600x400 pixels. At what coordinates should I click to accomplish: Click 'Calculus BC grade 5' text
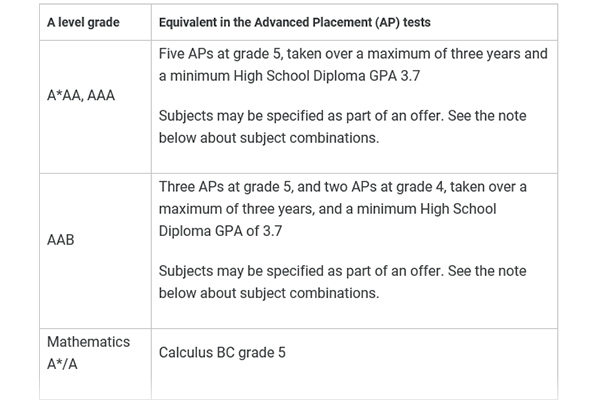pos(222,353)
